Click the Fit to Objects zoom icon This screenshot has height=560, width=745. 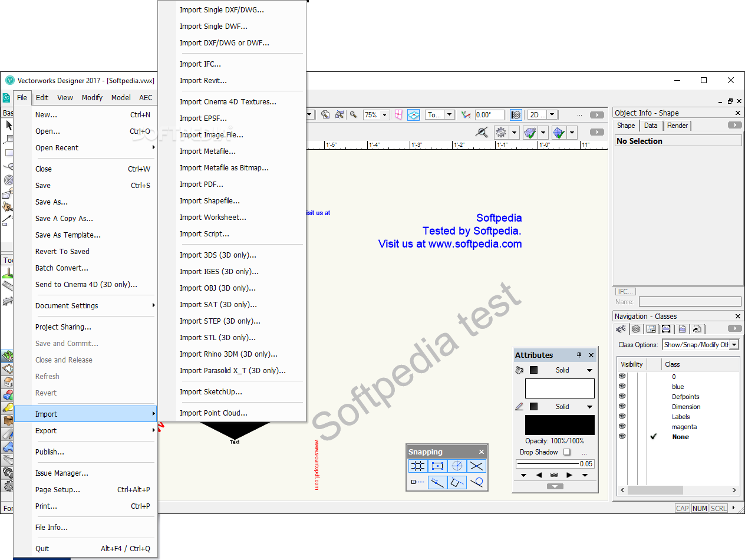340,115
